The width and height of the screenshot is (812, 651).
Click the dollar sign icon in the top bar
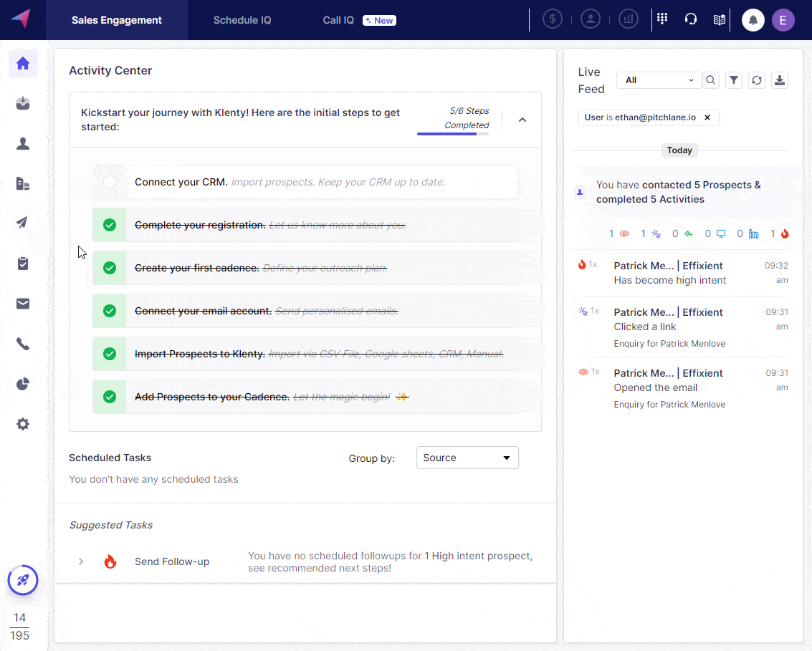pos(553,19)
